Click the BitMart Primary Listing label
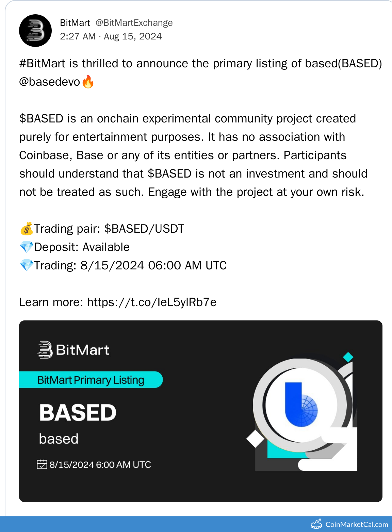 (x=91, y=380)
